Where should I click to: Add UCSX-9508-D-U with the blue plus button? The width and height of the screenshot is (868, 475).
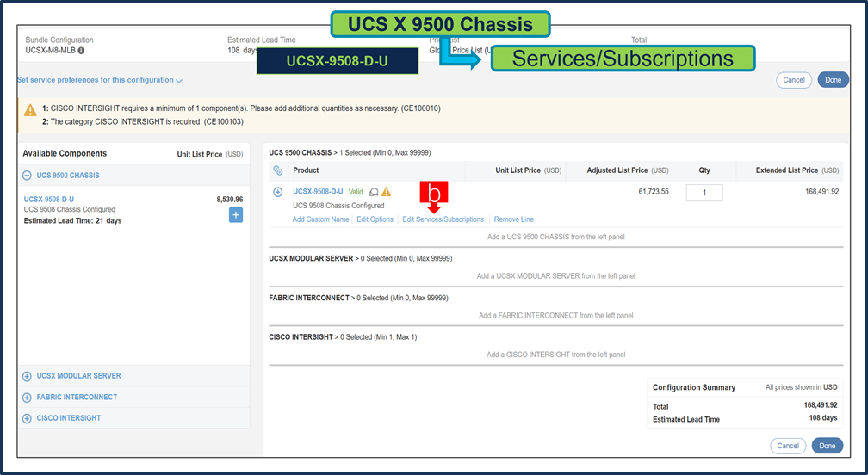[x=236, y=215]
